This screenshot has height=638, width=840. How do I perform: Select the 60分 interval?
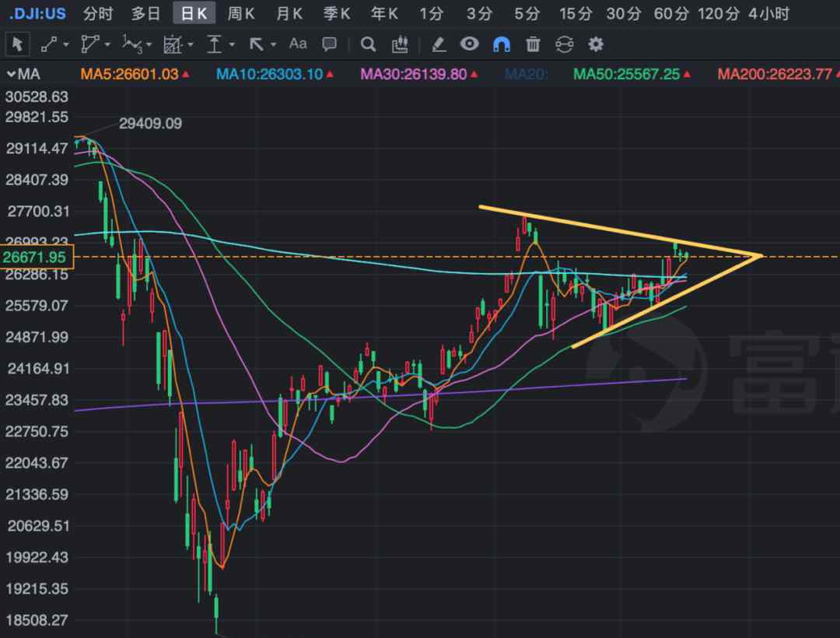click(671, 13)
